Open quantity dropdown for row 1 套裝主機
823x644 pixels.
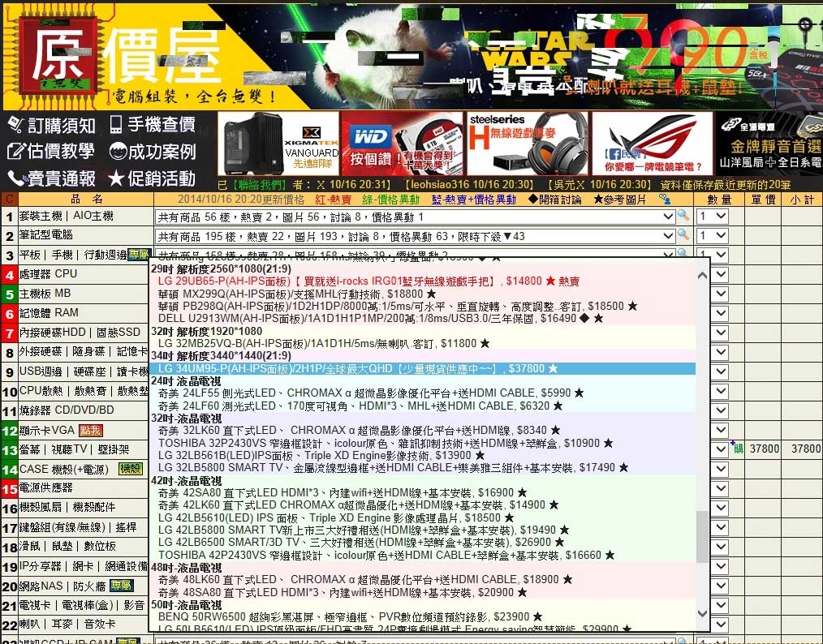[x=712, y=216]
